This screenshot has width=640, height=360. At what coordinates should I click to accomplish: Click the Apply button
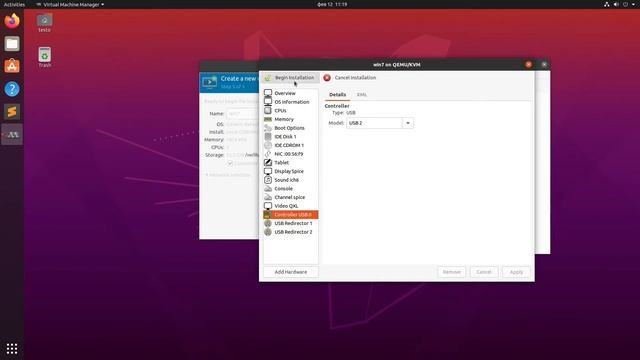click(x=516, y=272)
